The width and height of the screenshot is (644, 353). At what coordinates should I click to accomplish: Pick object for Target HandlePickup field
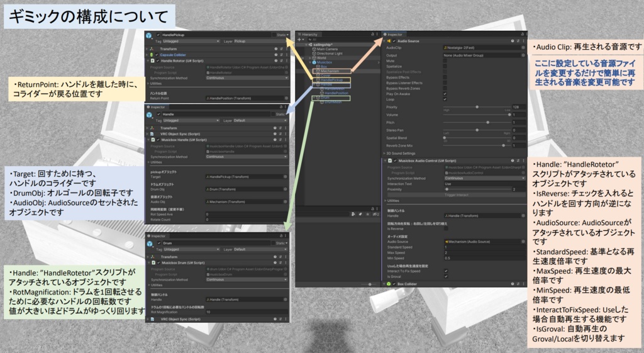pyautogui.click(x=285, y=177)
